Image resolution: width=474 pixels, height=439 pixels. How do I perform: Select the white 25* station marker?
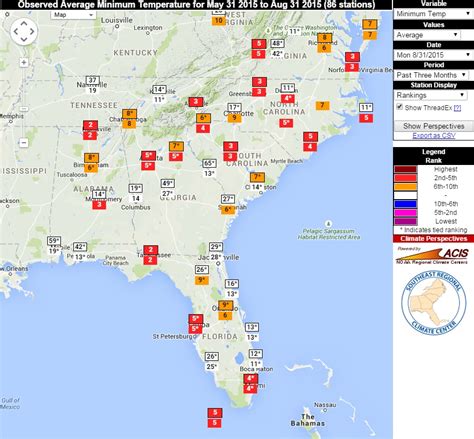(212, 367)
